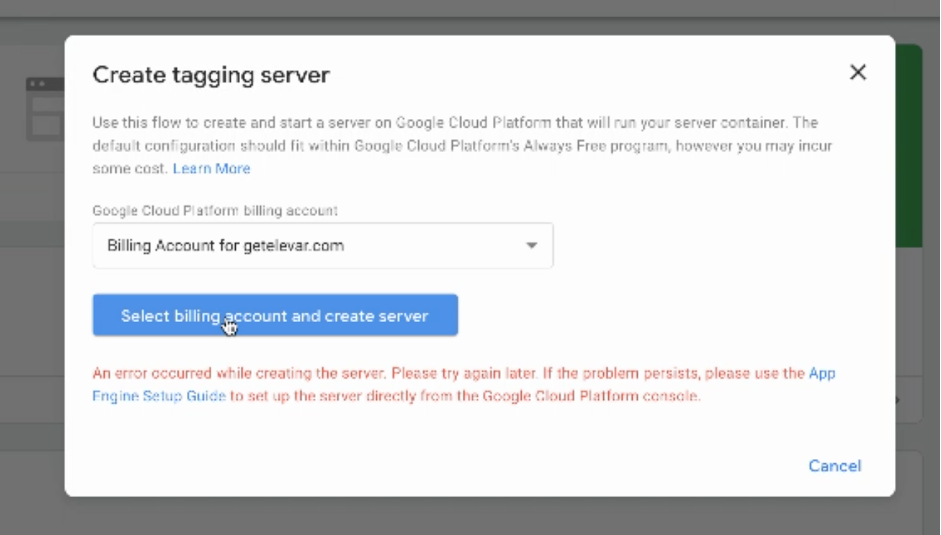941x535 pixels.
Task: Click the Create tagging server heading
Action: [211, 75]
